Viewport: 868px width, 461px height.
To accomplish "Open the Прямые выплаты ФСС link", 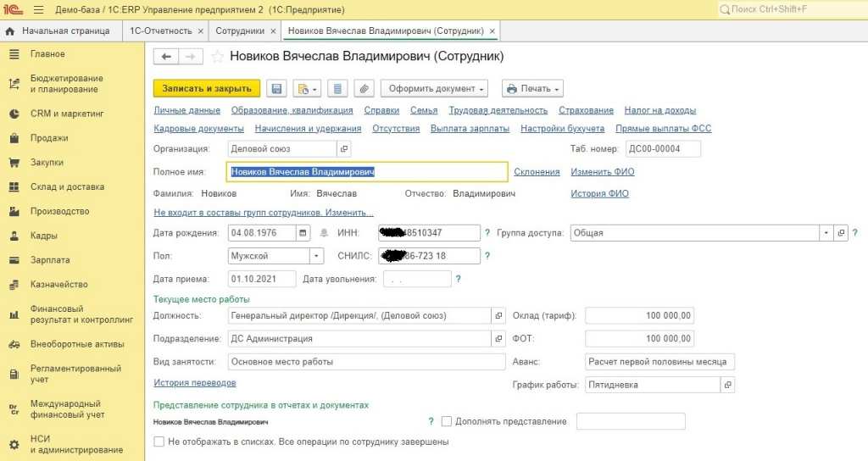I will pos(663,129).
